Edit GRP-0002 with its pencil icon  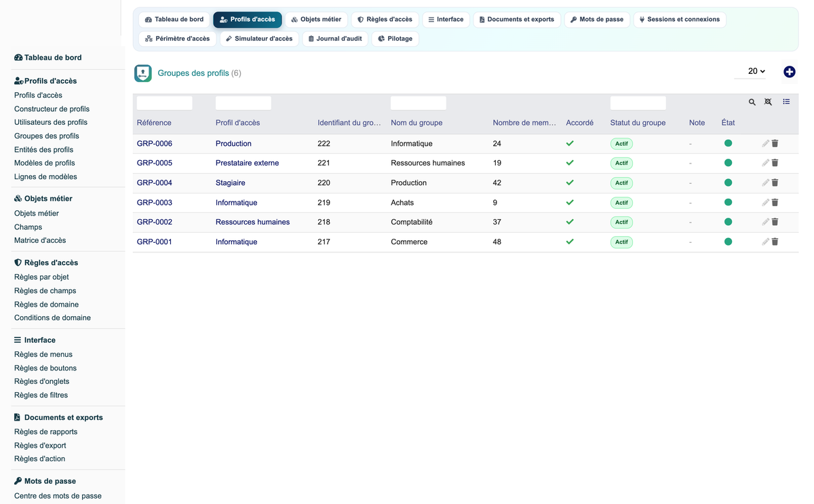pyautogui.click(x=765, y=222)
